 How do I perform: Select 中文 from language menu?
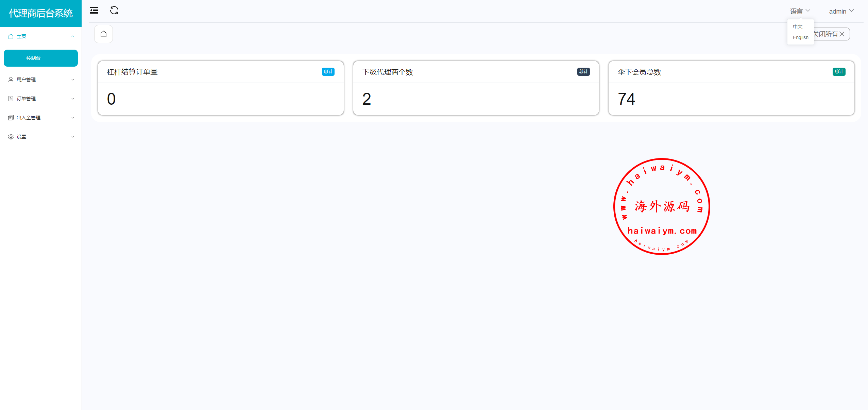(797, 27)
